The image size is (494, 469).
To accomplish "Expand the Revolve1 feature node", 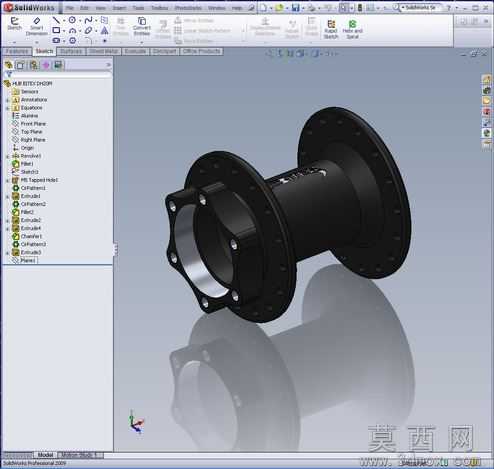I will coord(7,156).
